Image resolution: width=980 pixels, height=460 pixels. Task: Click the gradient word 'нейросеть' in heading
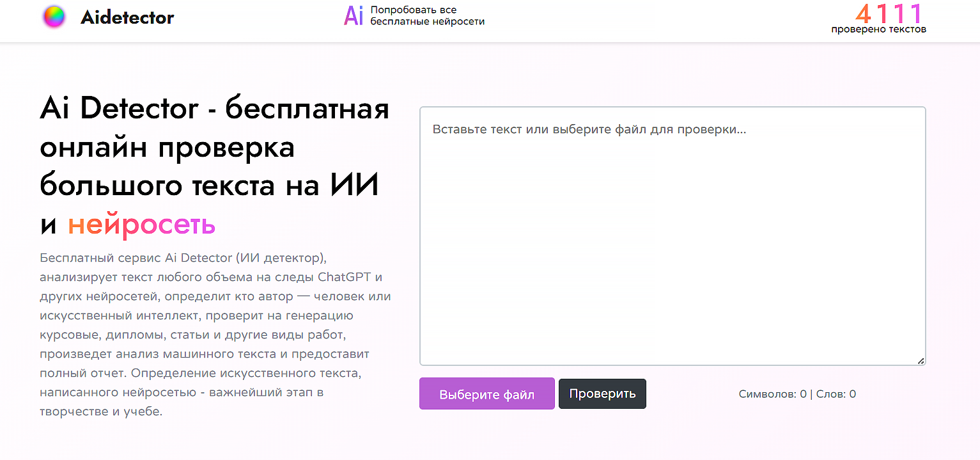(x=141, y=225)
